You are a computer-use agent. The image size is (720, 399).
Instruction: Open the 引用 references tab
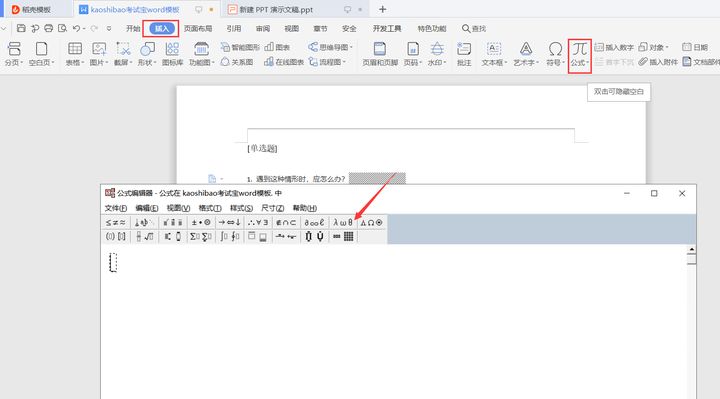(234, 28)
